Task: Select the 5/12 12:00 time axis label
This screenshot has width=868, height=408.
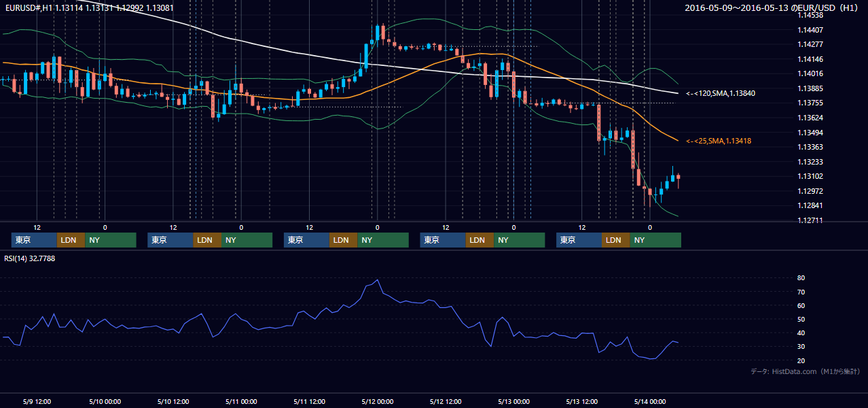Action: (446, 401)
